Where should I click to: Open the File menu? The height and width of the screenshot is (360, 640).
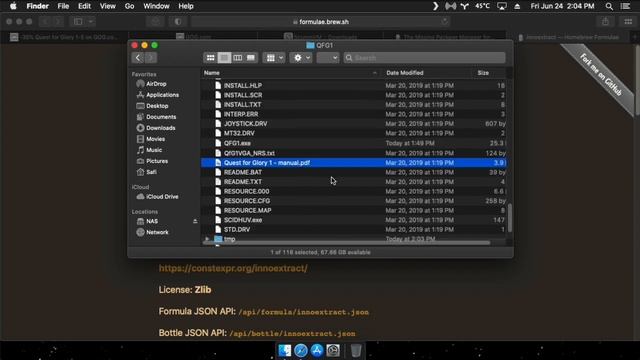tap(63, 6)
